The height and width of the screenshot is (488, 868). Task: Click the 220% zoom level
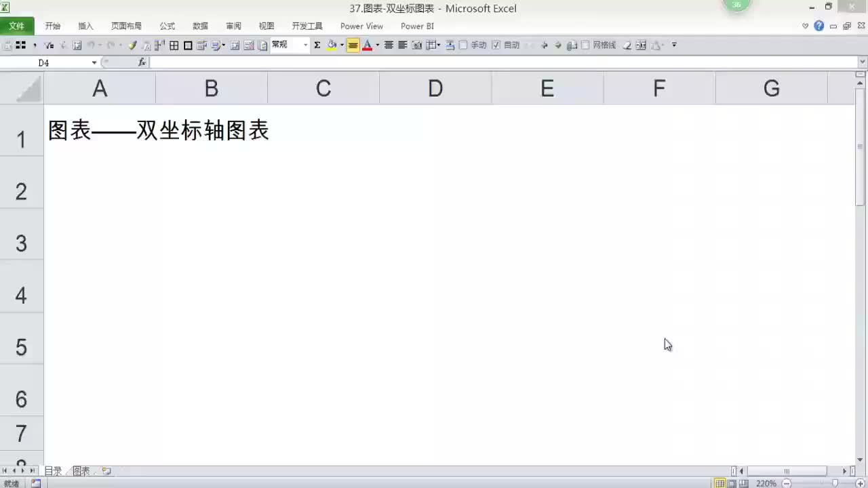tap(766, 483)
